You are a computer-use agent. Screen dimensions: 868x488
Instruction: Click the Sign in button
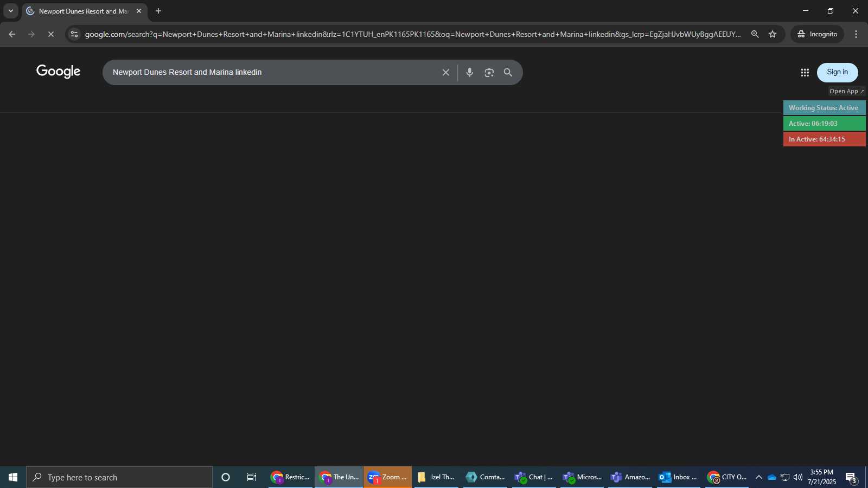(x=838, y=72)
